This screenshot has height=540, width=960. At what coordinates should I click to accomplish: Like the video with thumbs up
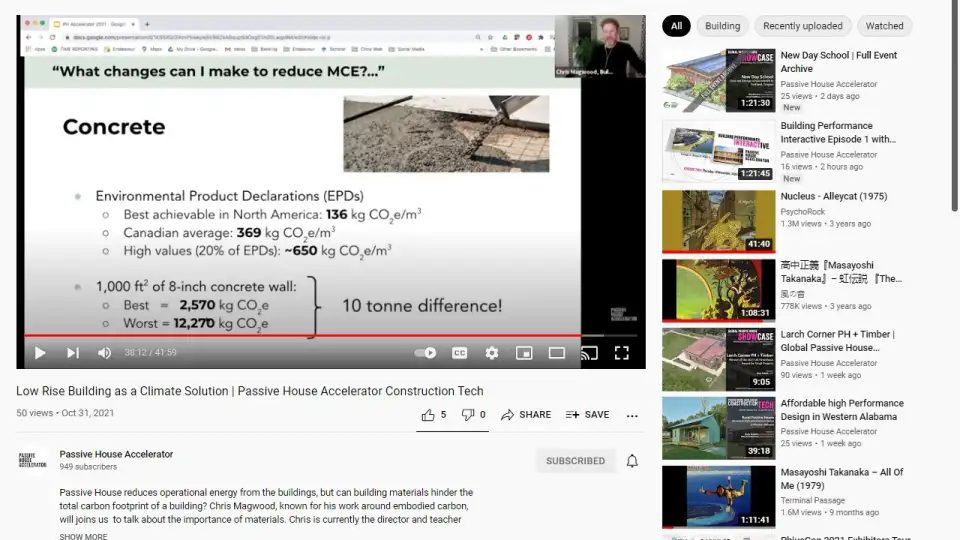(434, 415)
